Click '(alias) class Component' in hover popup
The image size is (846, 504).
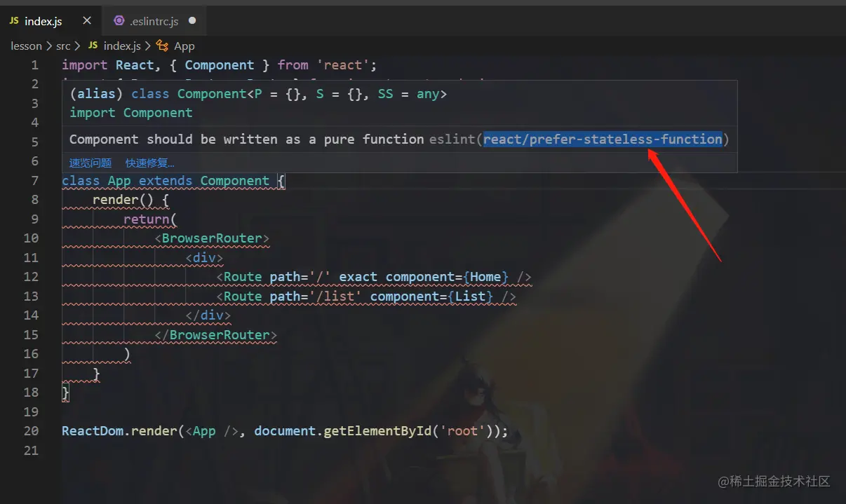158,94
